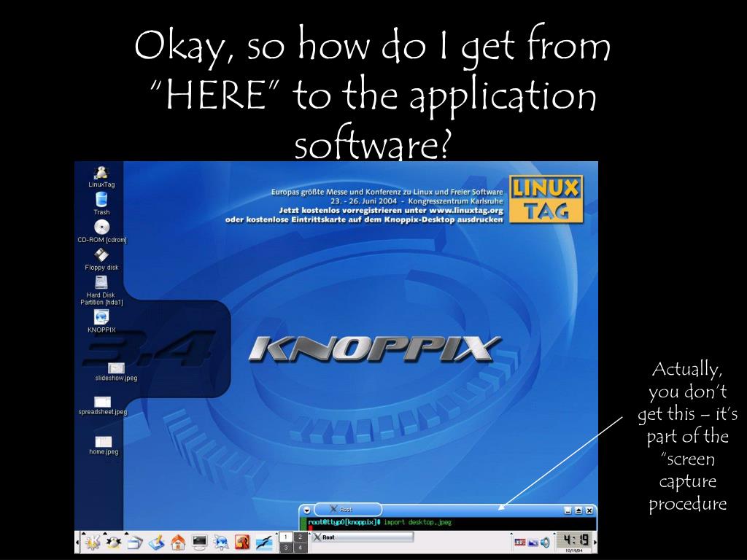The width and height of the screenshot is (747, 560).
Task: Open the window list menu in the panel
Action: [x=135, y=542]
